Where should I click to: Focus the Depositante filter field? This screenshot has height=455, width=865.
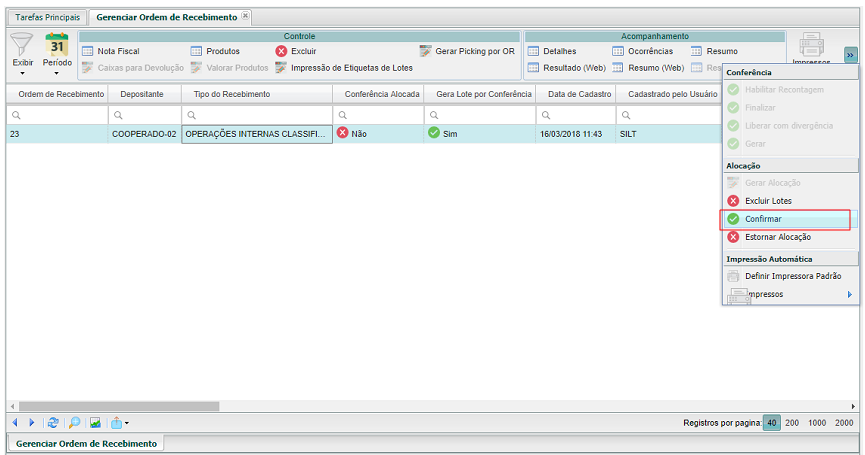pos(145,115)
